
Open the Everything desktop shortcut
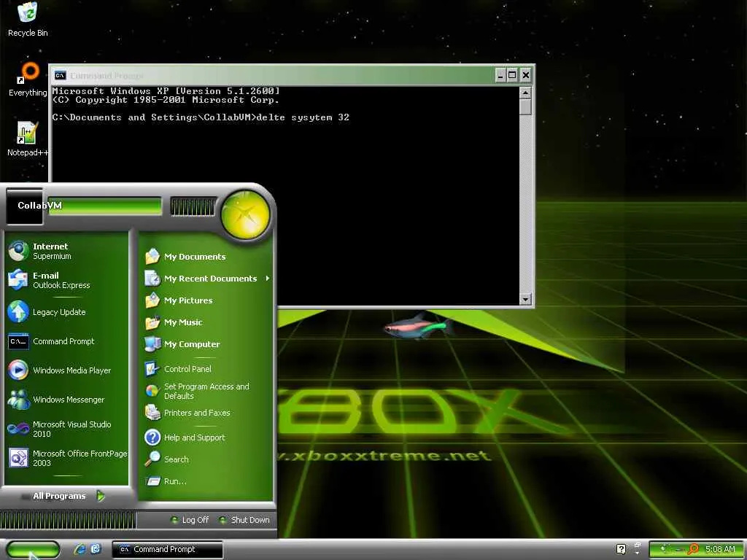[x=28, y=79]
